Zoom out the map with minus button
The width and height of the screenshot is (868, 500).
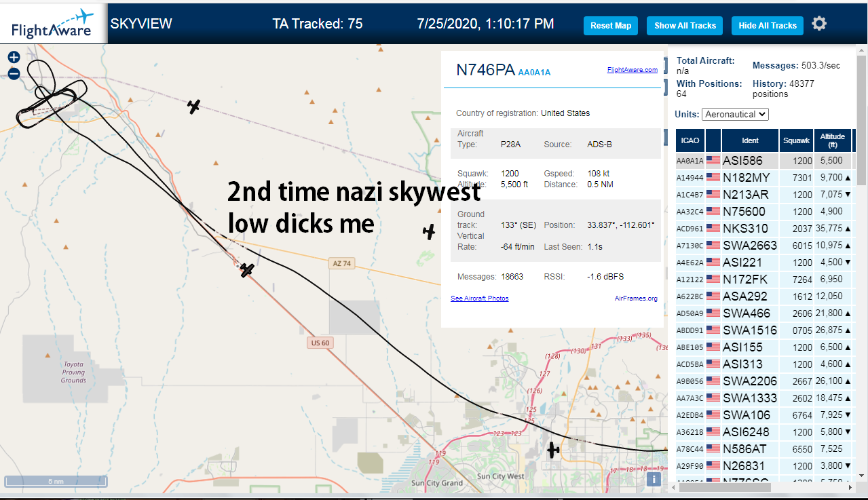[14, 74]
